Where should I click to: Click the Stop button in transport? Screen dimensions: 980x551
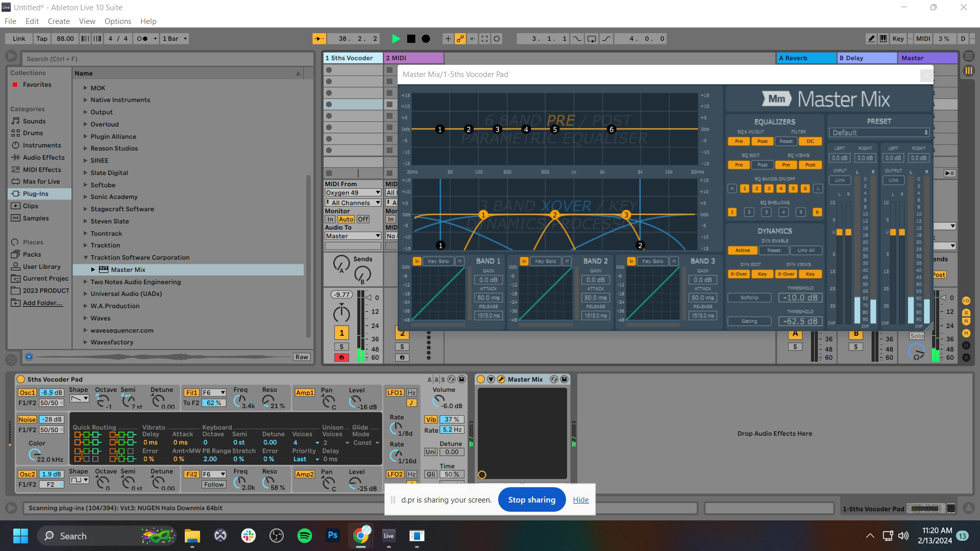click(411, 39)
